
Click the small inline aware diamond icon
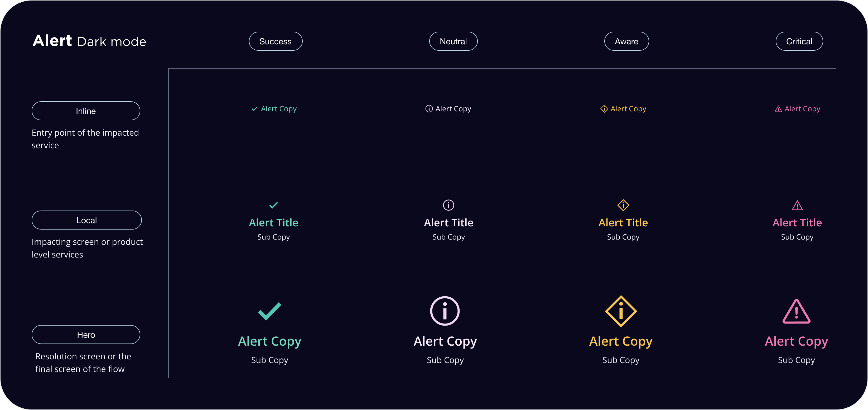coord(604,109)
